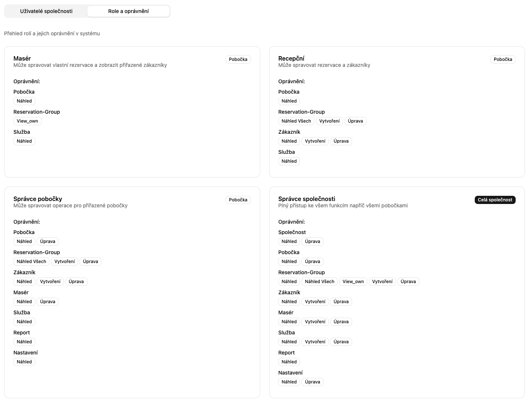Click Vytvoření under Zákazník in Recepční card
The width and height of the screenshot is (532, 405).
point(315,141)
